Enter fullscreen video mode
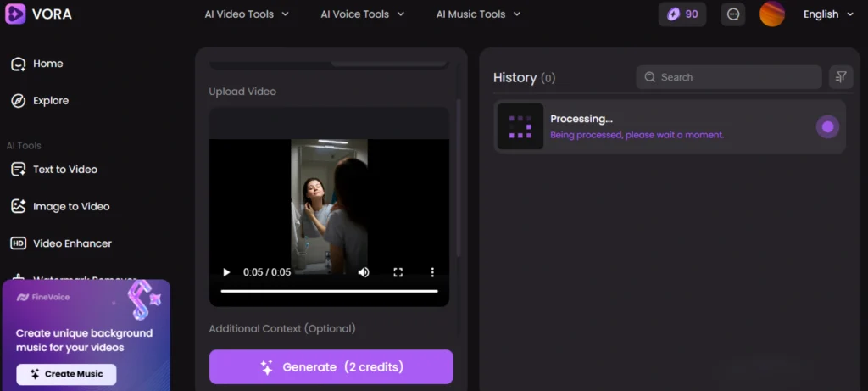Image resolution: width=868 pixels, height=391 pixels. (398, 272)
